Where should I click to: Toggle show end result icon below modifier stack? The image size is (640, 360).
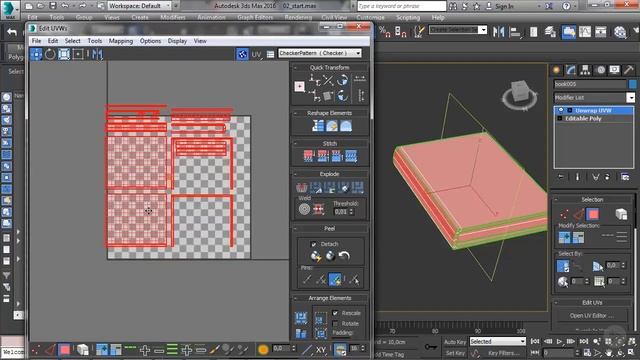click(x=577, y=177)
